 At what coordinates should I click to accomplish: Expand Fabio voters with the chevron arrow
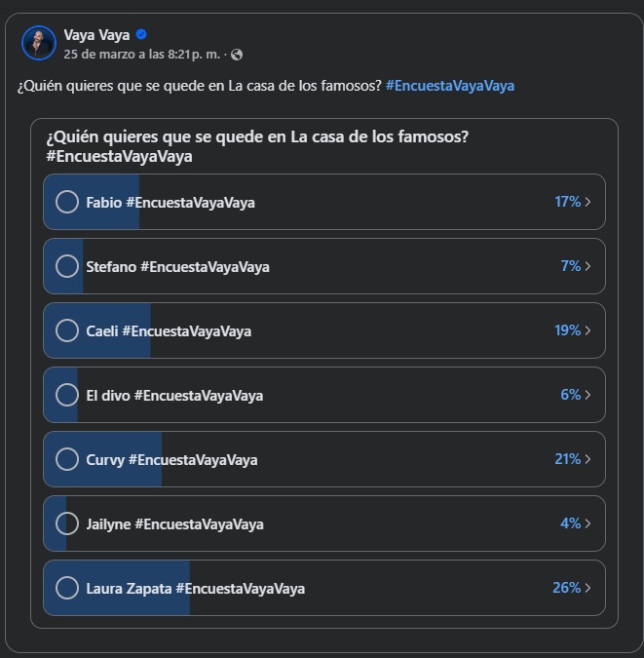pyautogui.click(x=588, y=202)
